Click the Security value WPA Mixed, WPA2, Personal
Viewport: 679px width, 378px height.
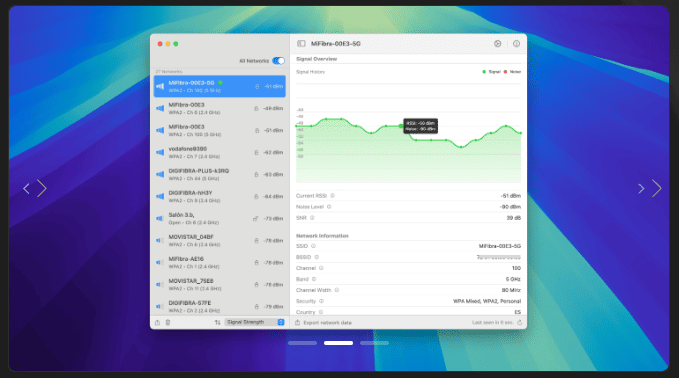(487, 301)
